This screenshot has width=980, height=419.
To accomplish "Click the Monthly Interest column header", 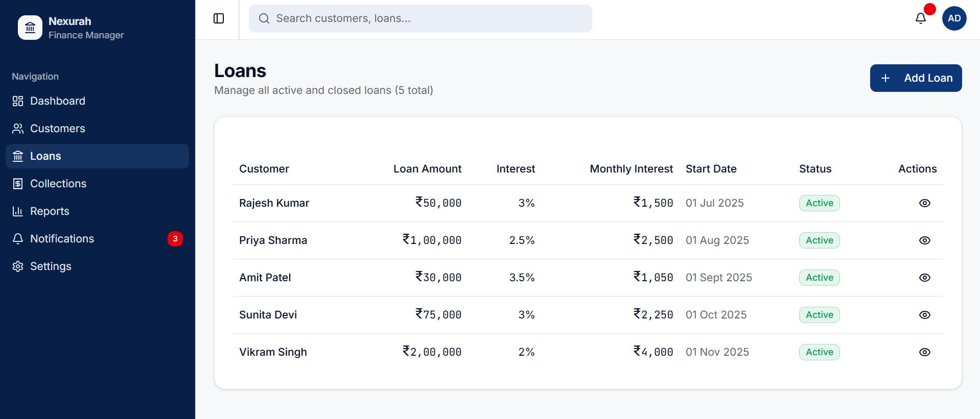I will tap(631, 169).
